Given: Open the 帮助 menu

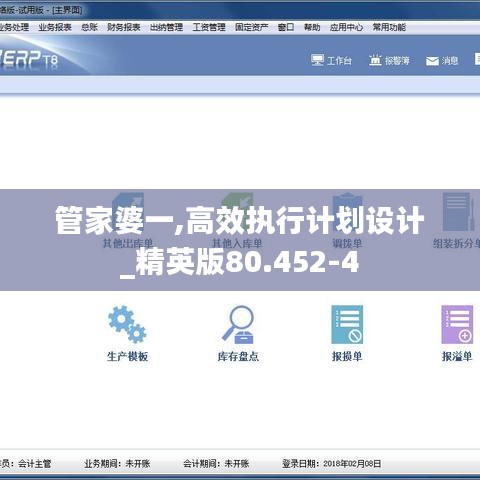Looking at the screenshot, I should click(x=312, y=27).
